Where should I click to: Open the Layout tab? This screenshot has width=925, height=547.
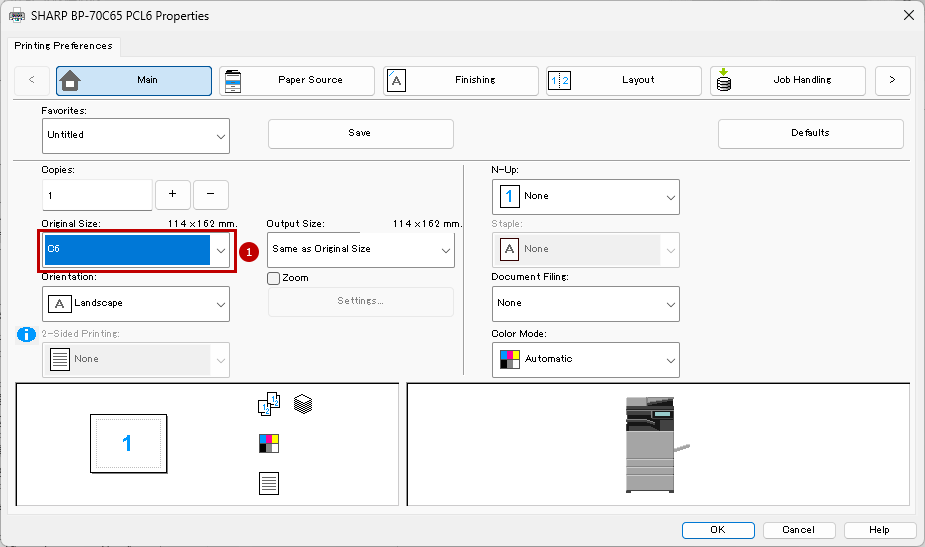(624, 80)
